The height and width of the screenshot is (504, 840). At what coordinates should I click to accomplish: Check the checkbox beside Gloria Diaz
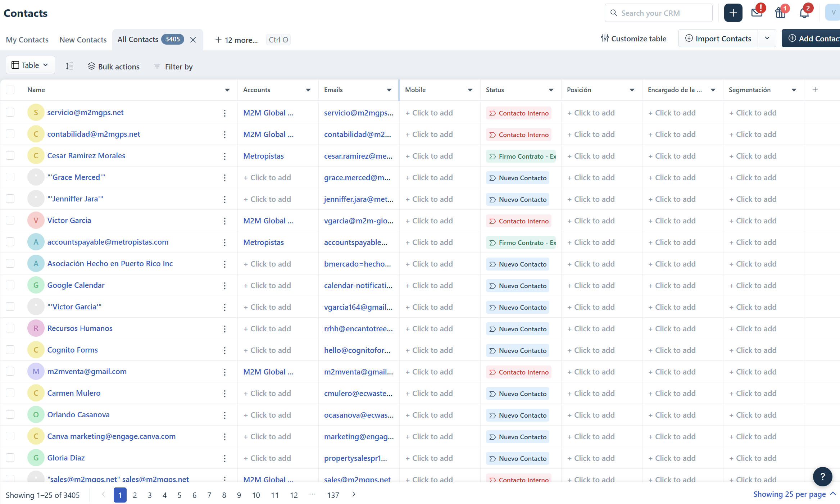point(10,458)
